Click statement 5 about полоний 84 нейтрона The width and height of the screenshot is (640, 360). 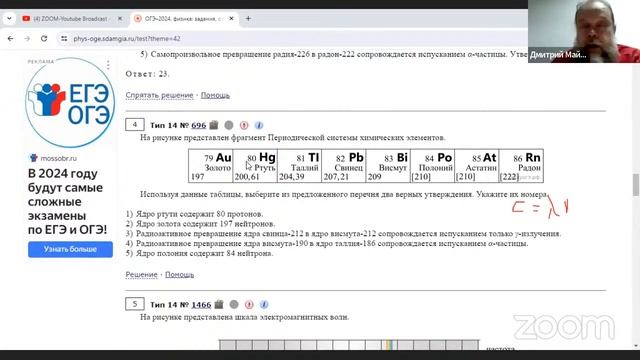pos(199,253)
